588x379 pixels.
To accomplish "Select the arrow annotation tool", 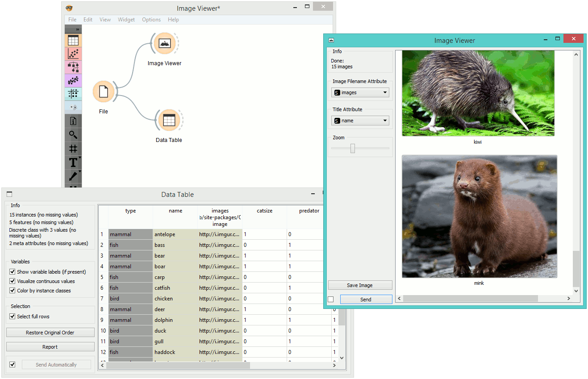I will pos(73,175).
